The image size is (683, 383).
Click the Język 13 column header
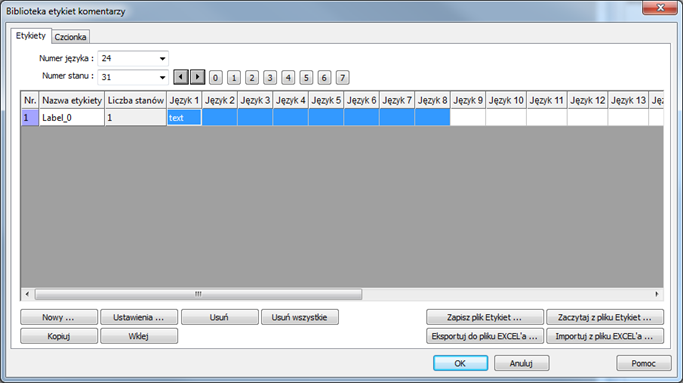click(x=628, y=100)
